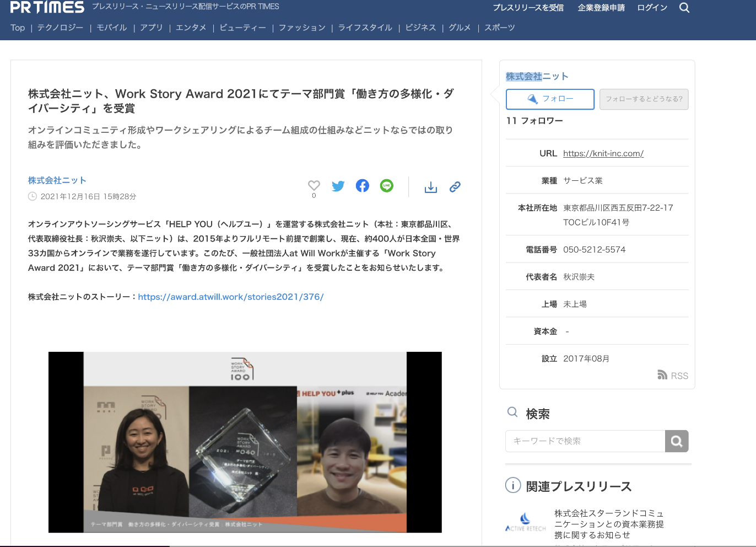Click phone number 050-5212-5574
756x547 pixels.
pos(595,250)
